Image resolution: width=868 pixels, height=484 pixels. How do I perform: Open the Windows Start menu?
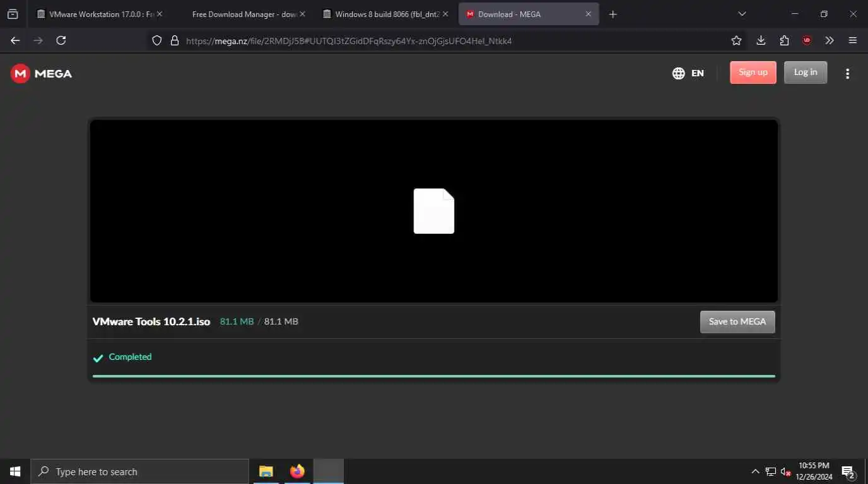pyautogui.click(x=15, y=471)
